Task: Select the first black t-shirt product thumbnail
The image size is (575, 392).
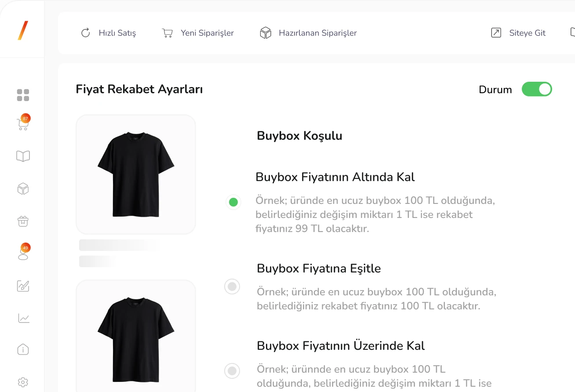Action: (136, 174)
